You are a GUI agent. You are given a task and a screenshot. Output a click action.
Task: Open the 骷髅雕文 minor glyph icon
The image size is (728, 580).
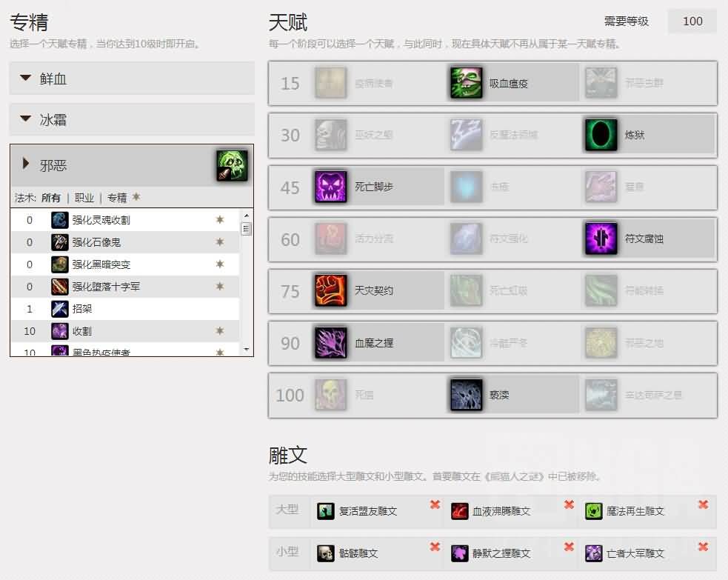325,553
